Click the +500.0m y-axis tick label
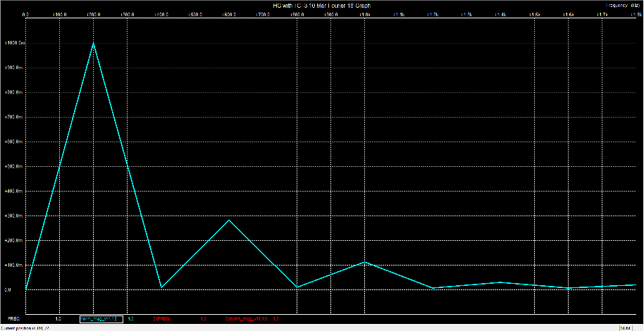 [14, 167]
